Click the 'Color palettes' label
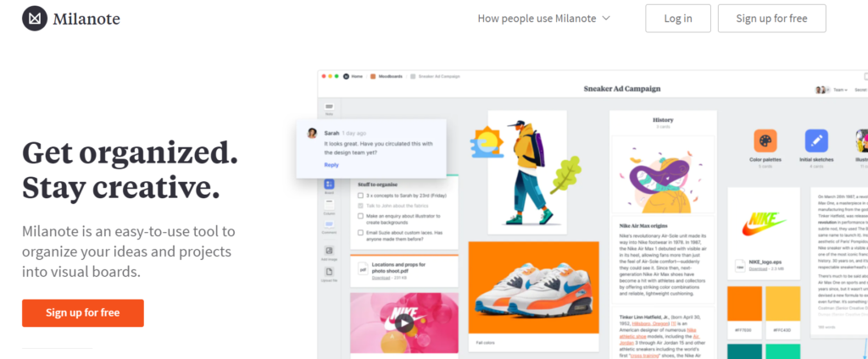The image size is (868, 359). tap(765, 159)
